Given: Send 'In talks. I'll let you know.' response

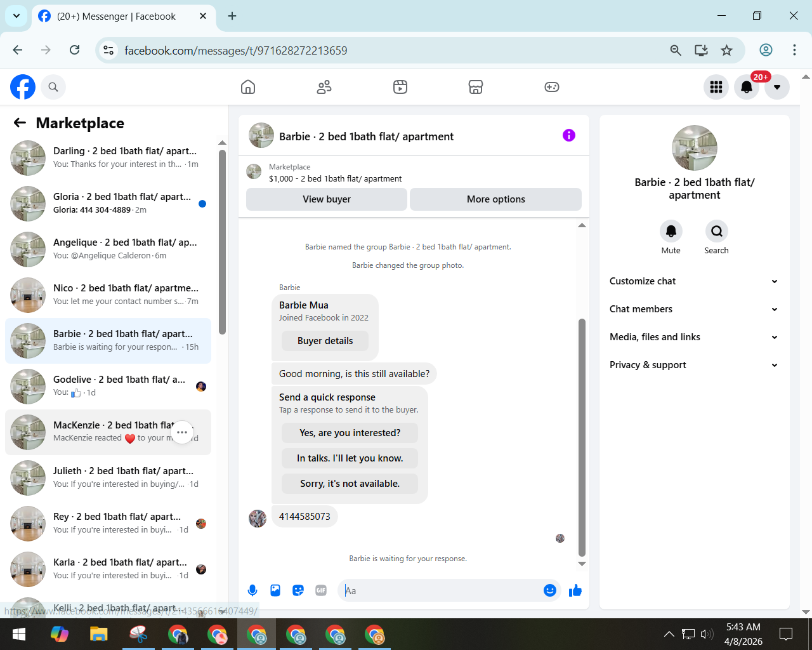Looking at the screenshot, I should click(350, 458).
